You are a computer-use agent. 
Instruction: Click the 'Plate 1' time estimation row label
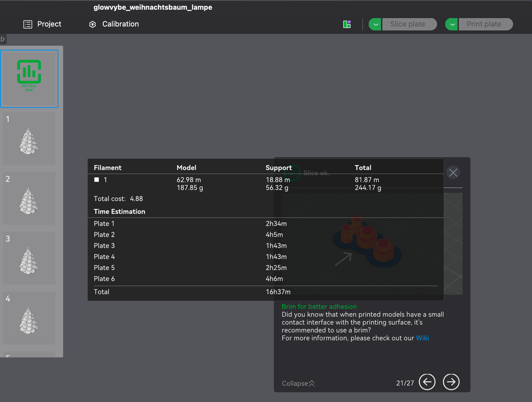click(104, 224)
